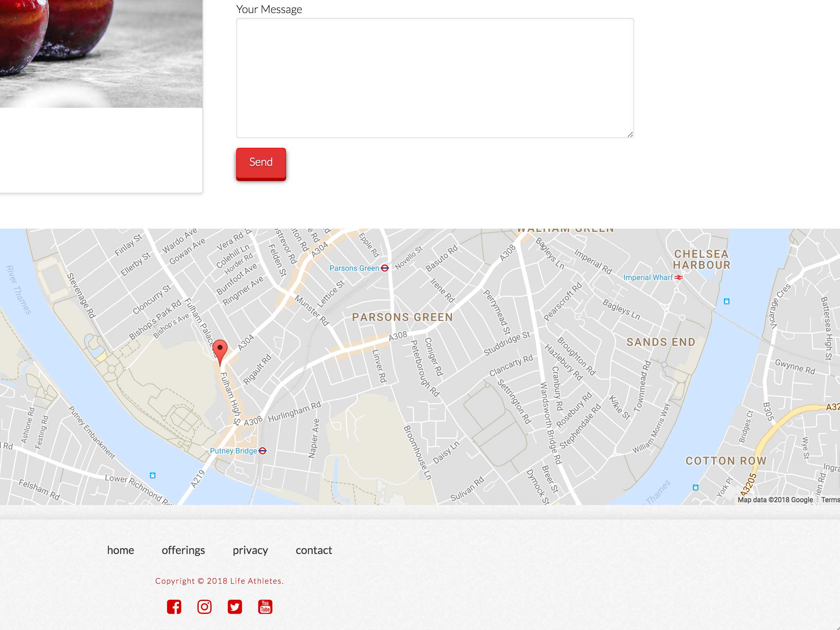The image size is (840, 630).
Task: Click the pier icon near Cotton Row
Action: pos(695,488)
